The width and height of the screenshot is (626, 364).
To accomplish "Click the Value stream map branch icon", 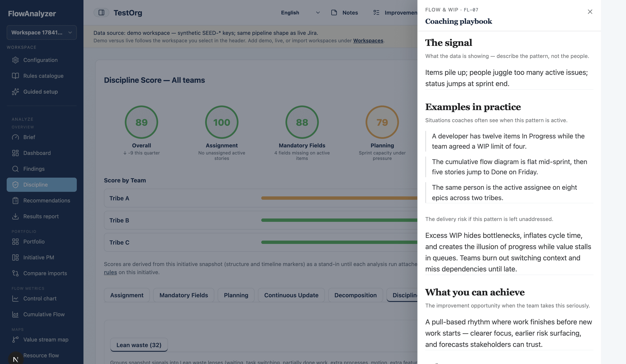I will [15, 339].
